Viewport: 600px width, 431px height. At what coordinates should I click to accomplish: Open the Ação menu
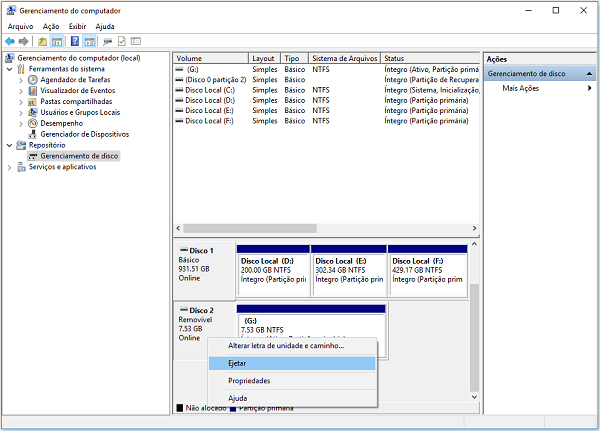51,26
